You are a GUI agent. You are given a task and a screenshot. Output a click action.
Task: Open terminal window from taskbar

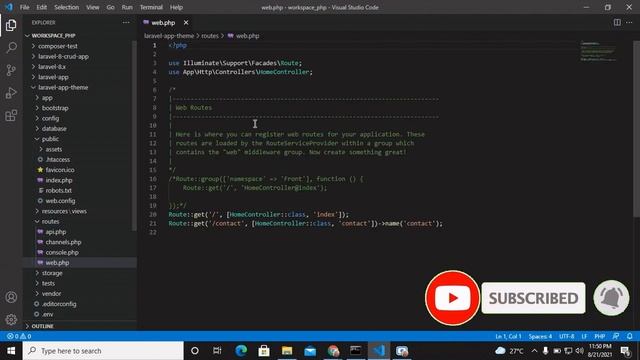pos(356,351)
